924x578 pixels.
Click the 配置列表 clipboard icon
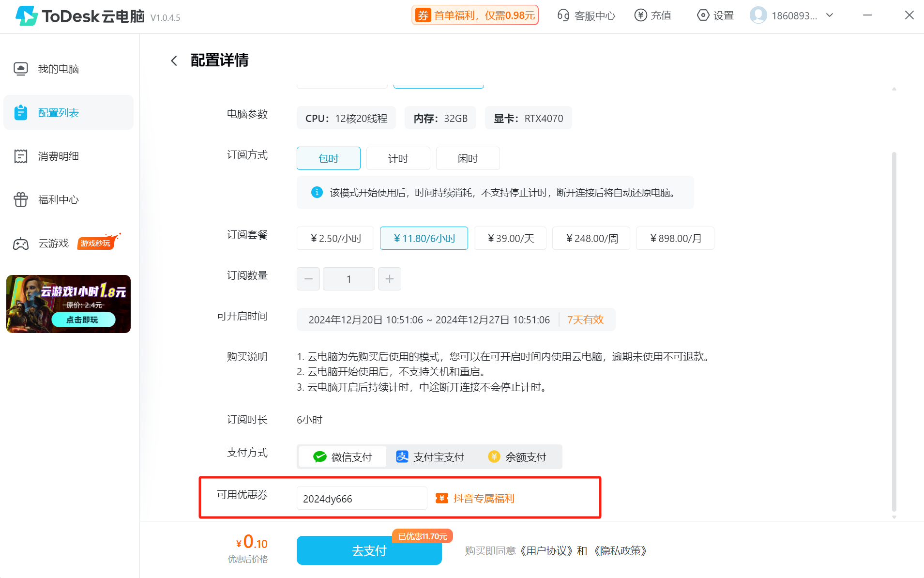[x=21, y=112]
